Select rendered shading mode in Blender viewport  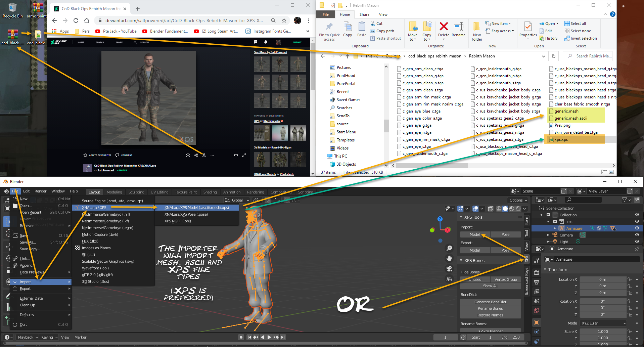pos(518,209)
